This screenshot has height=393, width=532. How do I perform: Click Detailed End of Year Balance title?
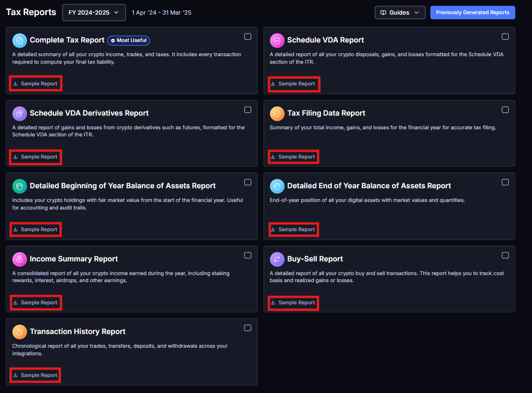[369, 185]
